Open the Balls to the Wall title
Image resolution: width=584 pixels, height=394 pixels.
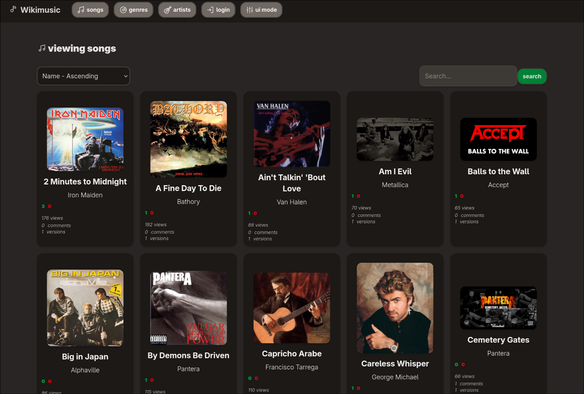[498, 172]
